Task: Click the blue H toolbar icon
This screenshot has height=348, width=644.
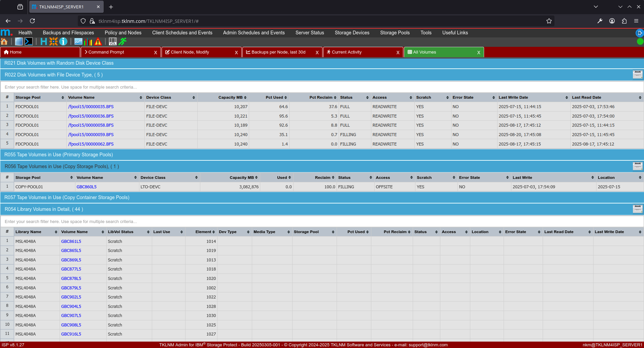Action: tap(44, 41)
